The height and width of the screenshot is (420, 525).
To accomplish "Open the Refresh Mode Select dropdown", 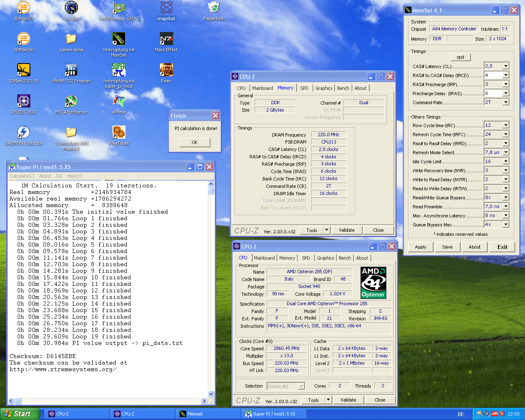I will pos(506,152).
